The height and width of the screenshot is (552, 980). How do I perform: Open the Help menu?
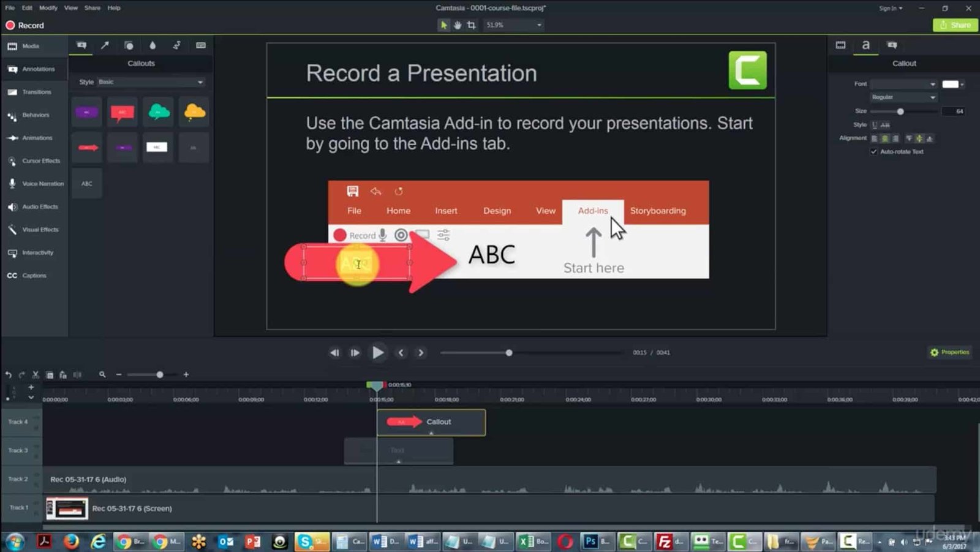114,8
